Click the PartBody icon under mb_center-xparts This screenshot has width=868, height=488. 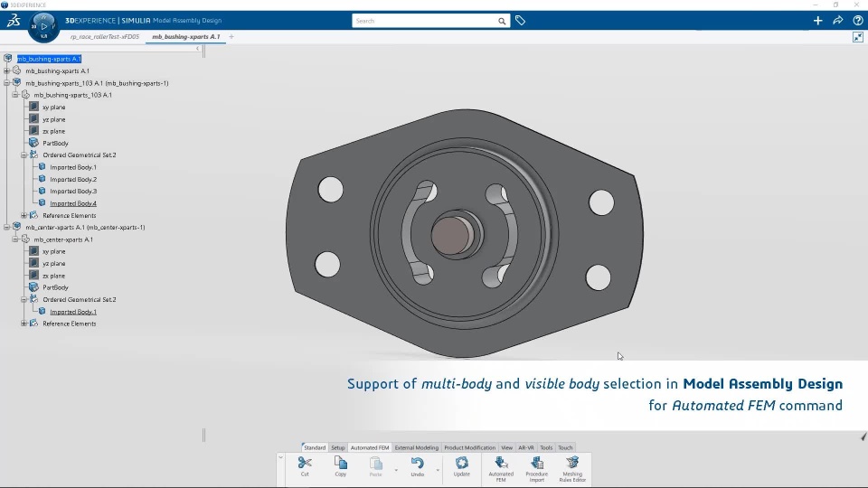(33, 287)
